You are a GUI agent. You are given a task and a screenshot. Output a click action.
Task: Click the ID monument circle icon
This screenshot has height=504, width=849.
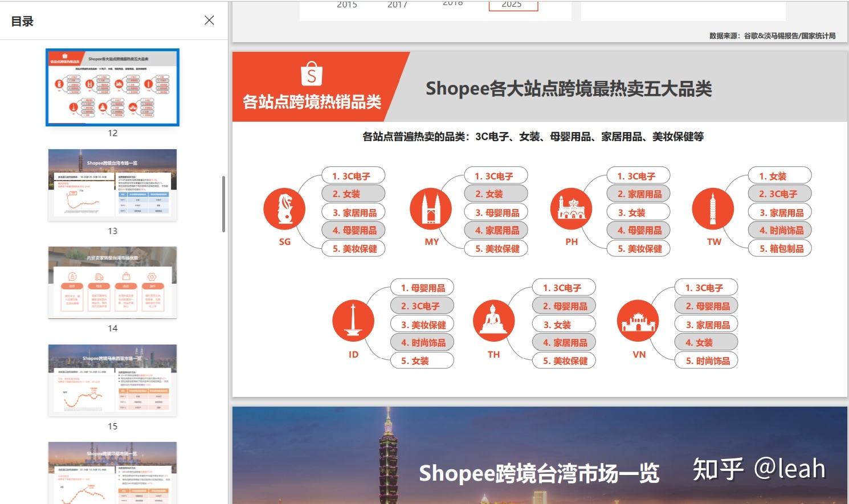click(x=353, y=321)
